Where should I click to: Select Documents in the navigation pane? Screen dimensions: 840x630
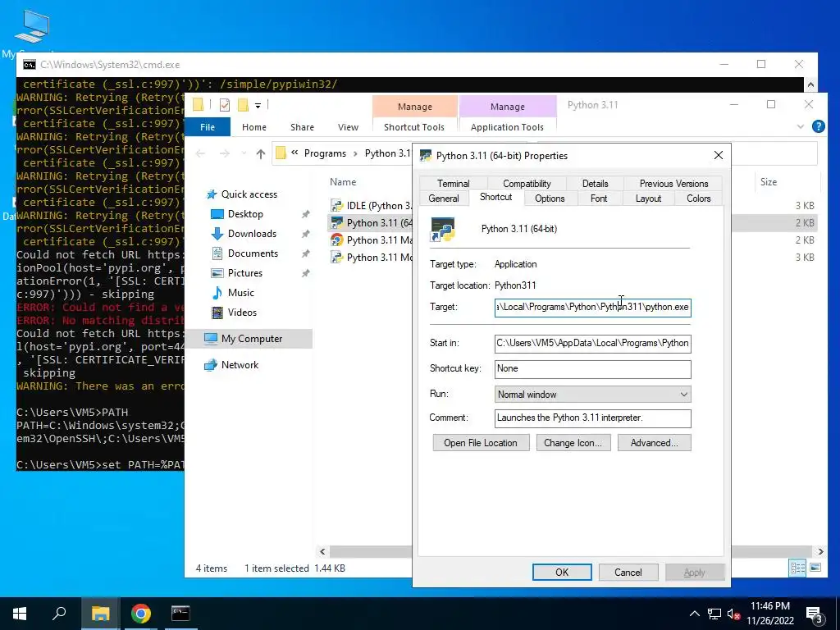click(253, 253)
